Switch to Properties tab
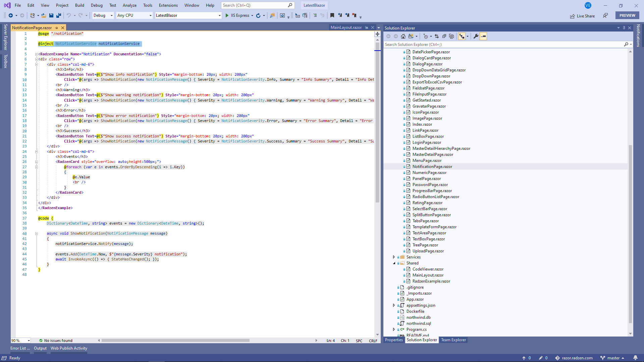 [x=394, y=340]
